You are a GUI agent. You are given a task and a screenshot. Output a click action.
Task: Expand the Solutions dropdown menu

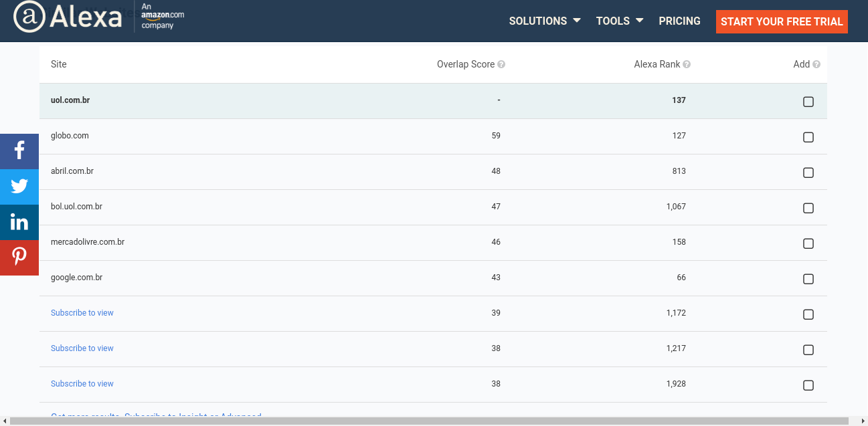(x=545, y=21)
